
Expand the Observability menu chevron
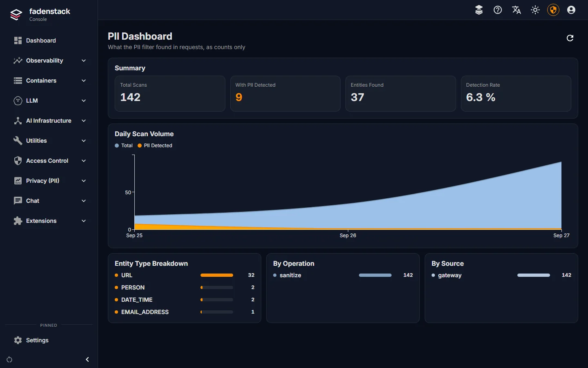coord(84,61)
